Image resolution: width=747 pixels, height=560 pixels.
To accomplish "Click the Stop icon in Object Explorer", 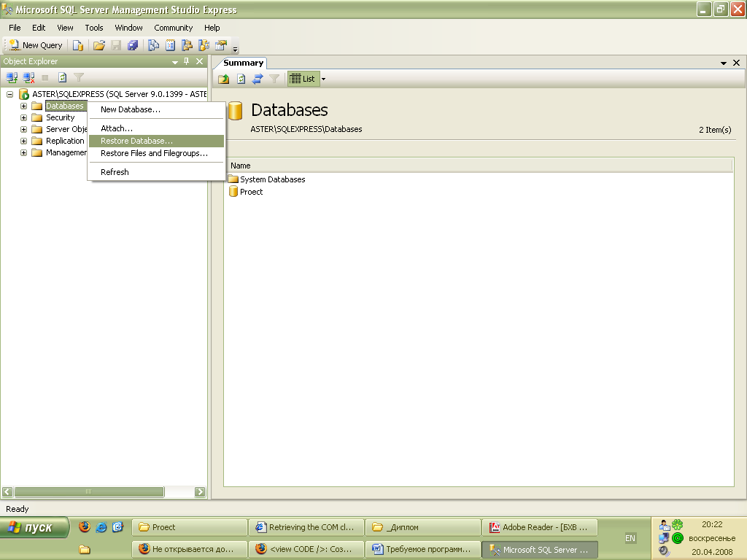I will tap(45, 77).
